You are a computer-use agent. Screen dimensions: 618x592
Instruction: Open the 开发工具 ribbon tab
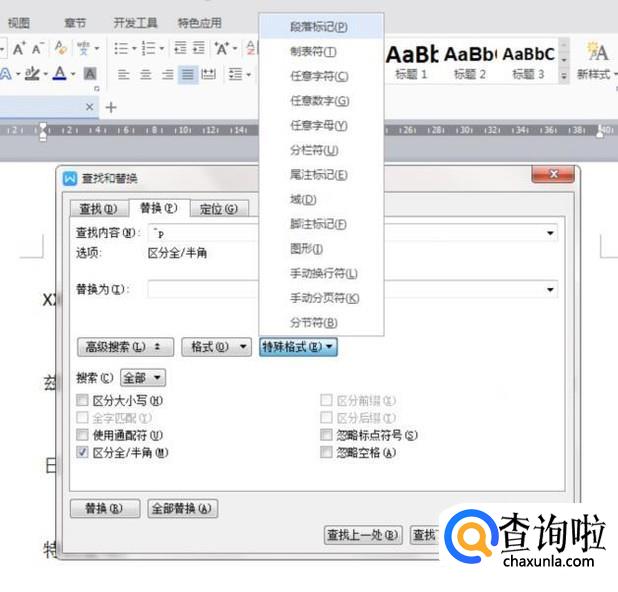point(135,23)
